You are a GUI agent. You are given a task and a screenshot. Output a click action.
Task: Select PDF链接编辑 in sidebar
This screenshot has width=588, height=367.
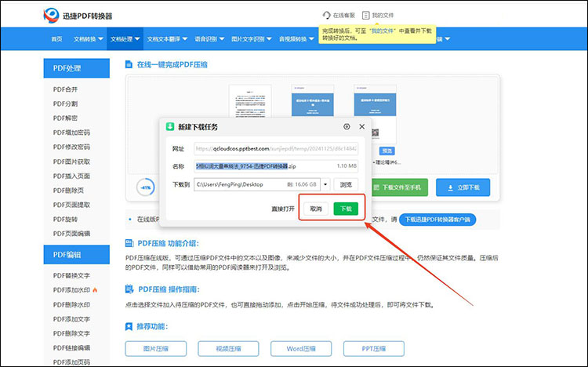coord(71,348)
